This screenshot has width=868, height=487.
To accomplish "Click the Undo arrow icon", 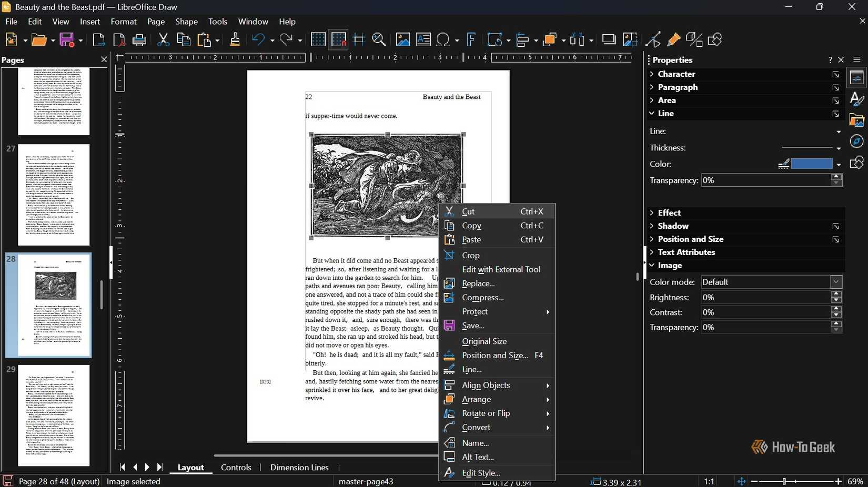I will pyautogui.click(x=258, y=40).
